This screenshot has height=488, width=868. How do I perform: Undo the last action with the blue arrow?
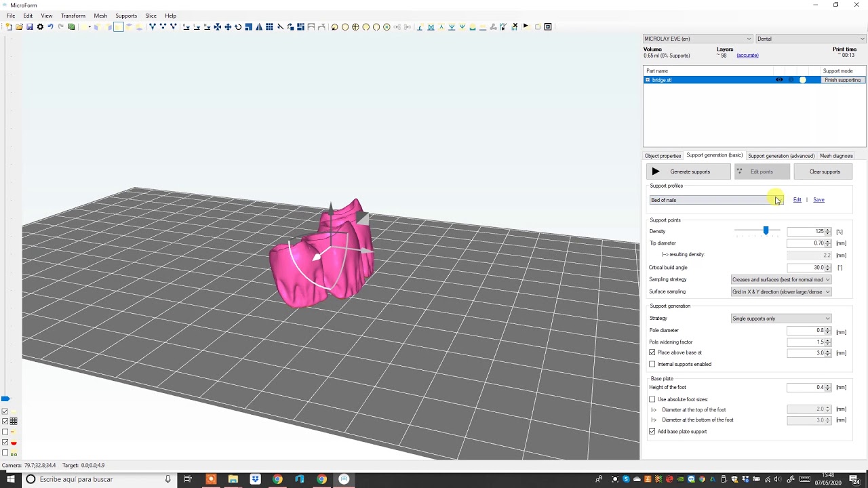(50, 27)
